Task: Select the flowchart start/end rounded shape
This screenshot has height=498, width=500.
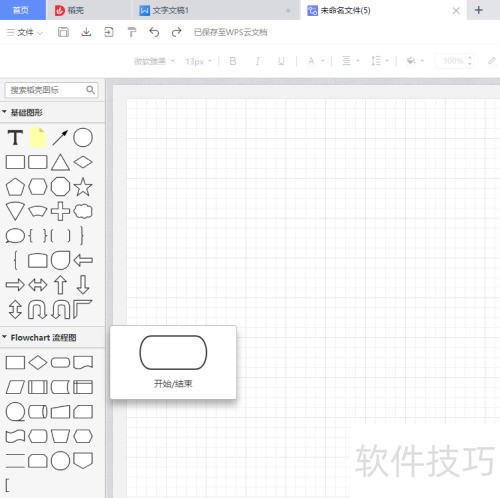Action: tap(60, 362)
